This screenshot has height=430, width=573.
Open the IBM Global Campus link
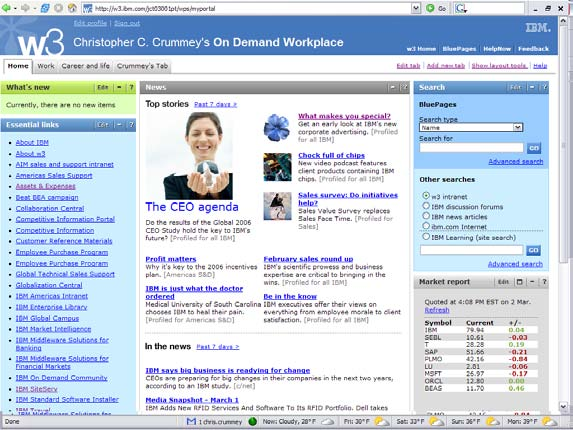[x=47, y=318]
